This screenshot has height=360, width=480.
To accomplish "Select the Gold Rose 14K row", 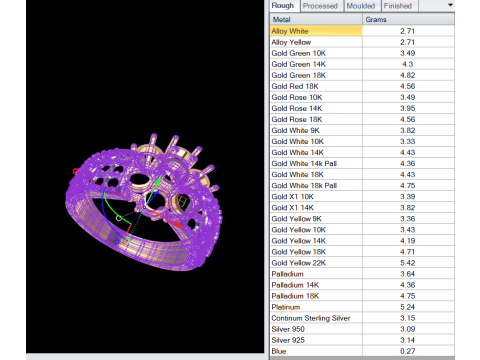I will click(x=362, y=108).
